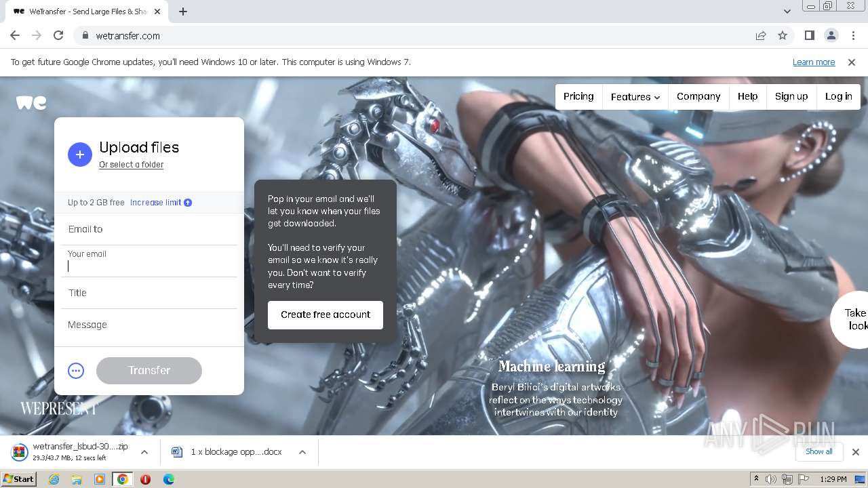Open the Features dropdown menu
868x488 pixels.
635,97
